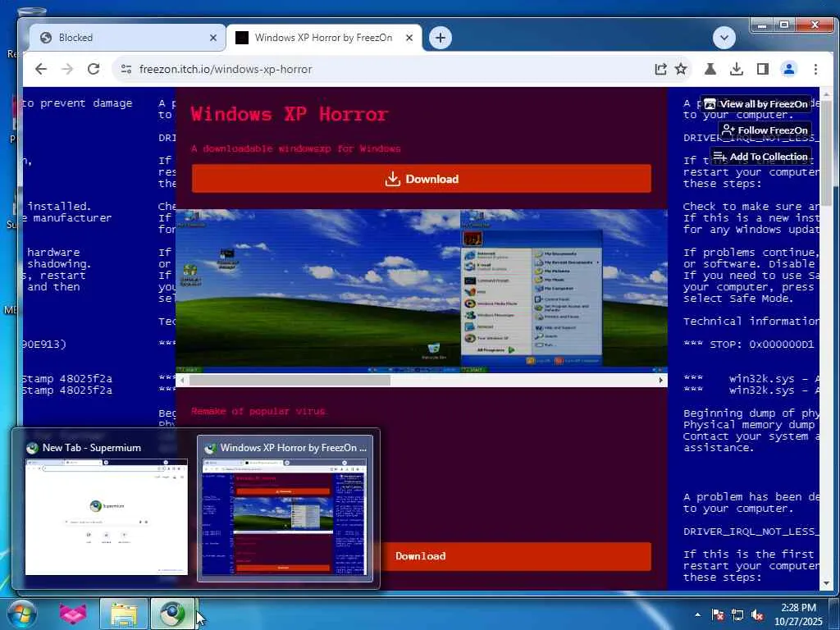This screenshot has width=840, height=630.
Task: Click Add To Collection button
Action: [760, 157]
